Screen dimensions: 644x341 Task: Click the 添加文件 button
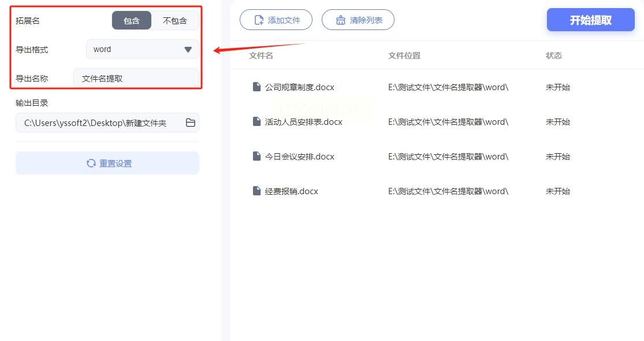pyautogui.click(x=276, y=20)
